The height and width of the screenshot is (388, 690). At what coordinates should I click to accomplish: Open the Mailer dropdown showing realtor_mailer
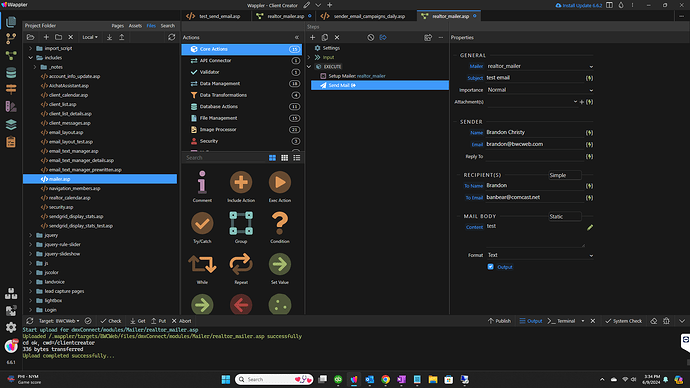[x=540, y=66]
